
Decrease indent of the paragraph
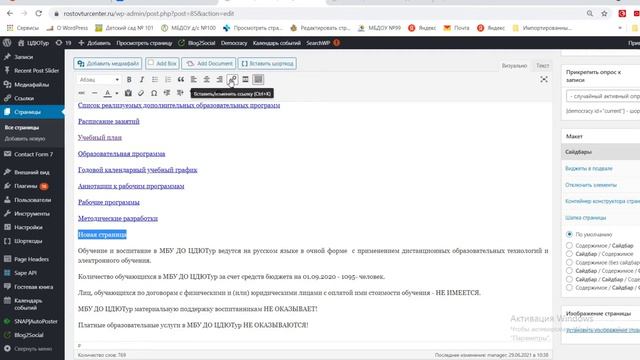click(x=167, y=93)
